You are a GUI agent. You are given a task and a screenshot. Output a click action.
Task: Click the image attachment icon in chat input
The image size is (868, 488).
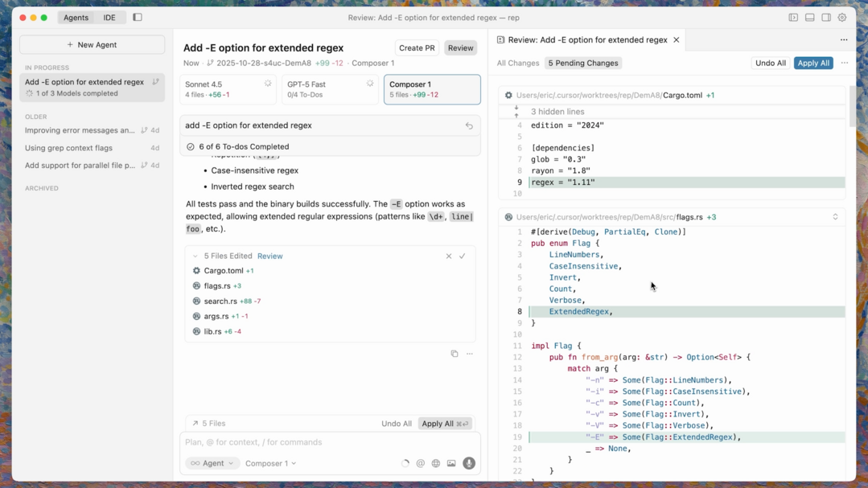click(x=451, y=463)
